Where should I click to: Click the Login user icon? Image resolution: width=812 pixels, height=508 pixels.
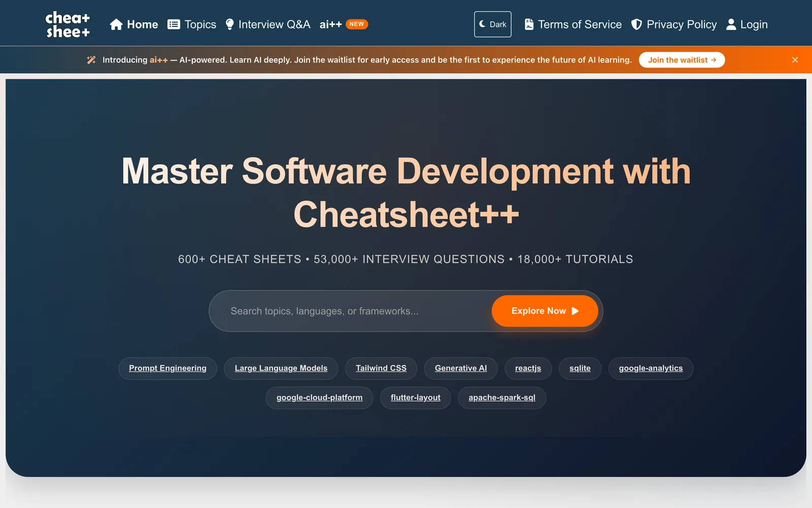pyautogui.click(x=731, y=24)
